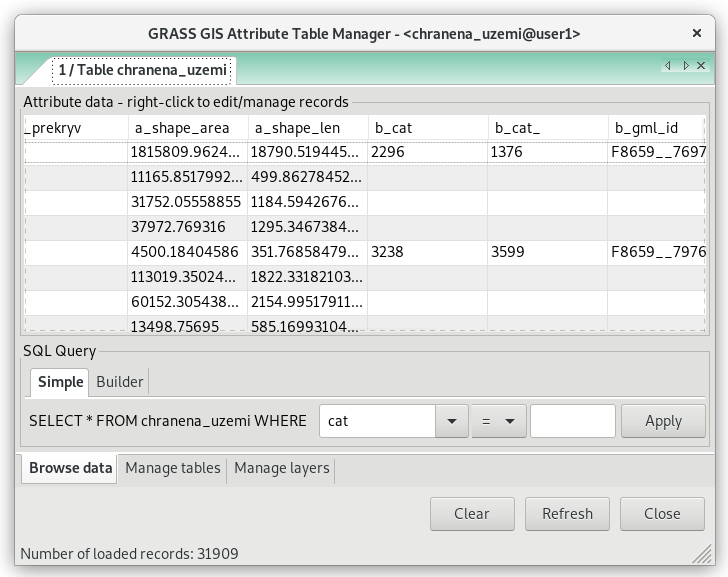Select cell 11165.8517992... in a_shape_area
The height and width of the screenshot is (577, 728).
click(188, 177)
